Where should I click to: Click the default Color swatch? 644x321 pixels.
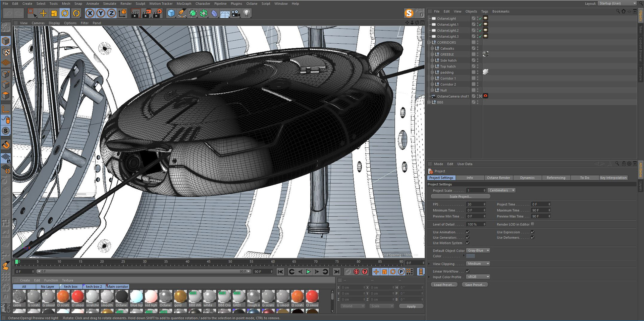471,256
